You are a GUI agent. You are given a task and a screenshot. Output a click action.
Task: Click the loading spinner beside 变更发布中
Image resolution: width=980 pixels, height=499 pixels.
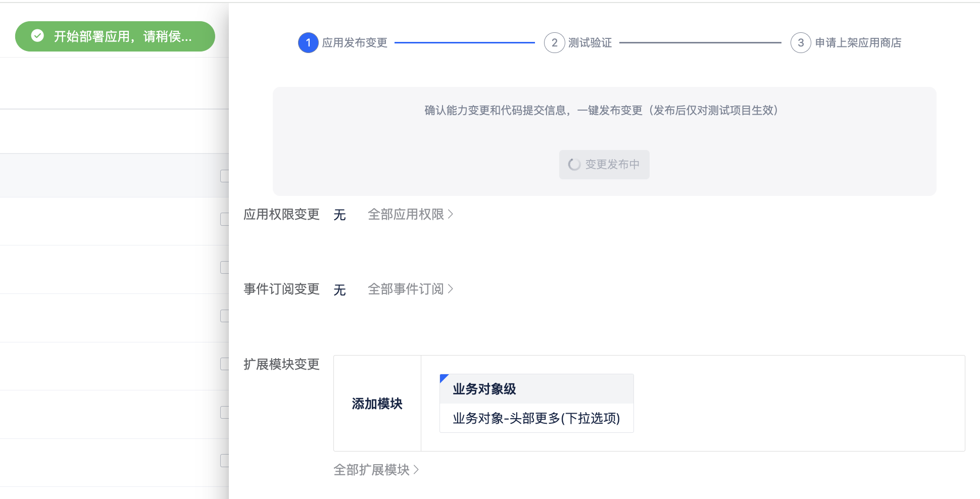point(574,165)
